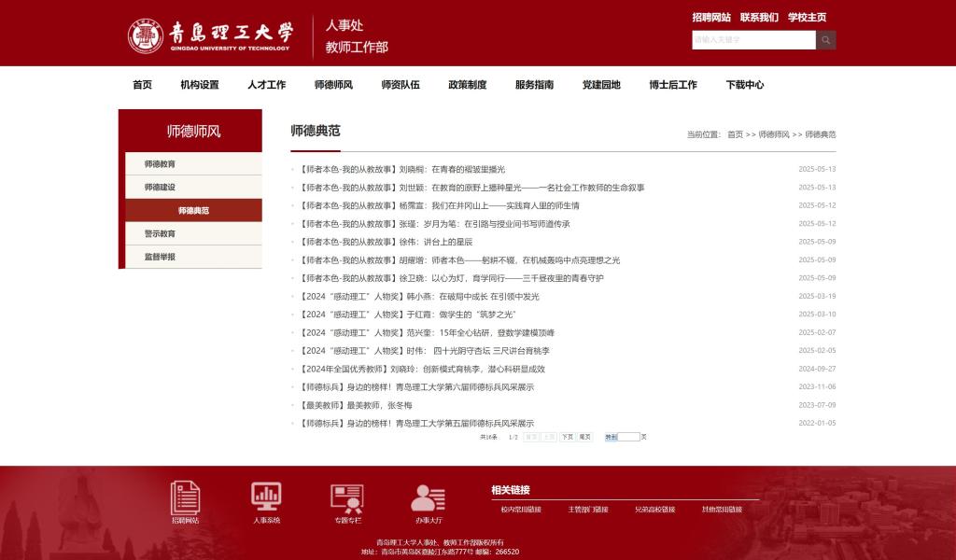The image size is (956, 560).
Task: Open the 专题专栏 certificate icon
Action: pos(347,502)
